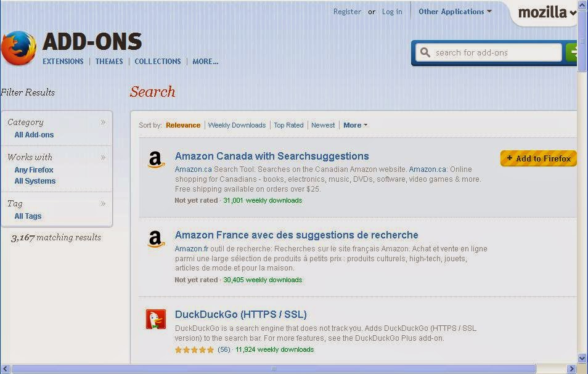This screenshot has width=588, height=374.
Task: Go to the Extensions section
Action: 63,62
